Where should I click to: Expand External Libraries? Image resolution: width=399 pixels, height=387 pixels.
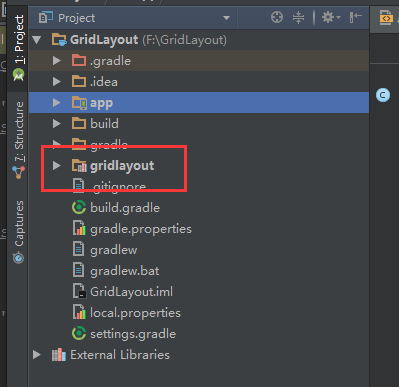pos(37,355)
